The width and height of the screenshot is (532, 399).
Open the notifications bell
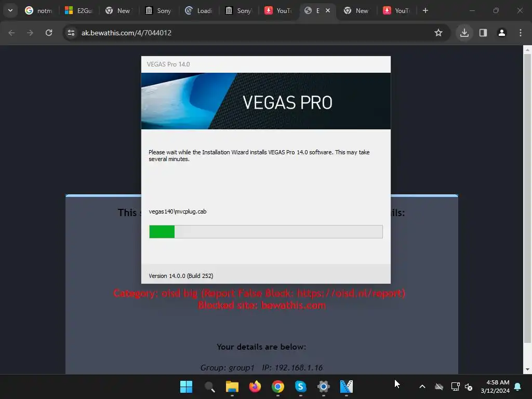tap(518, 387)
